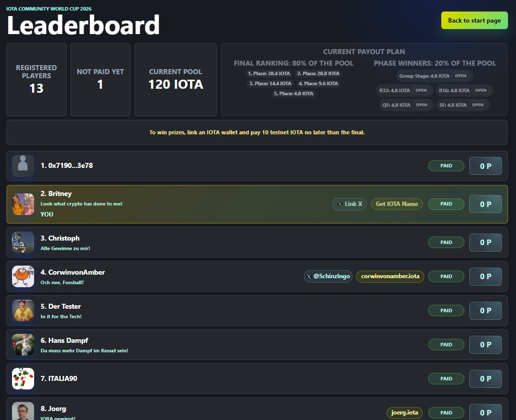Open the @SchinzIngo X handle link
Screen dimensions: 516x420
328,276
